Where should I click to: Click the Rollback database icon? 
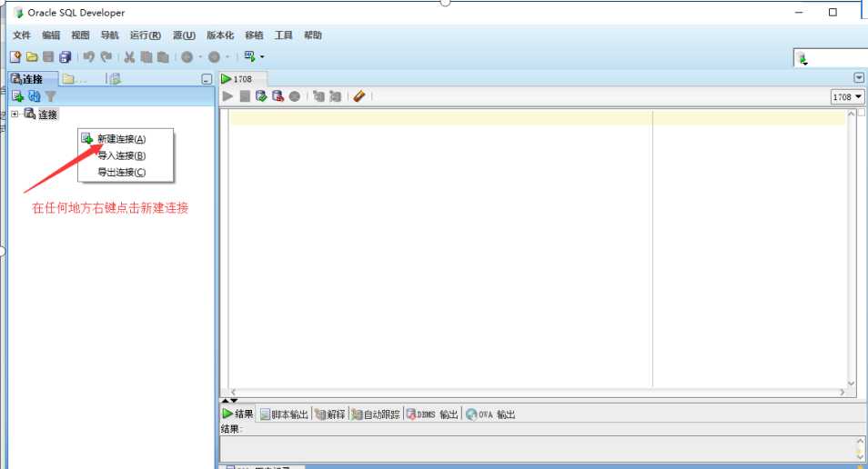point(278,96)
